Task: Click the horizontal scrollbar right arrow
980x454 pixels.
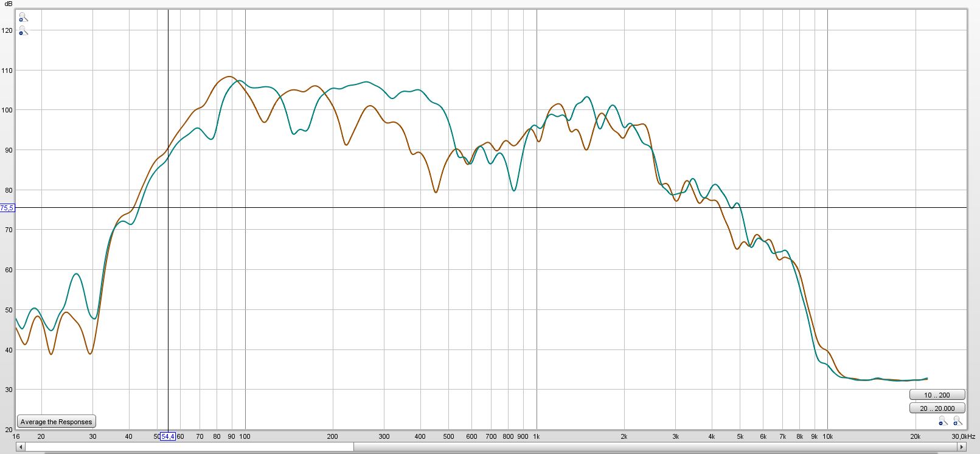Action: click(x=962, y=447)
